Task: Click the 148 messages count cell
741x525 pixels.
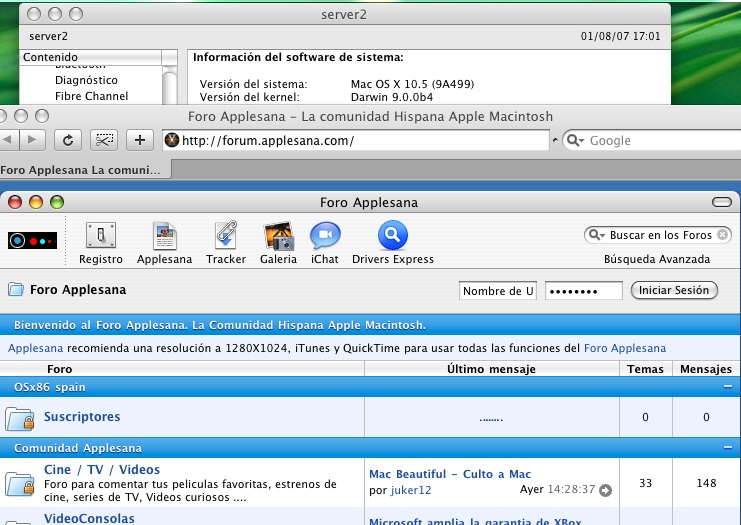Action: 707,483
